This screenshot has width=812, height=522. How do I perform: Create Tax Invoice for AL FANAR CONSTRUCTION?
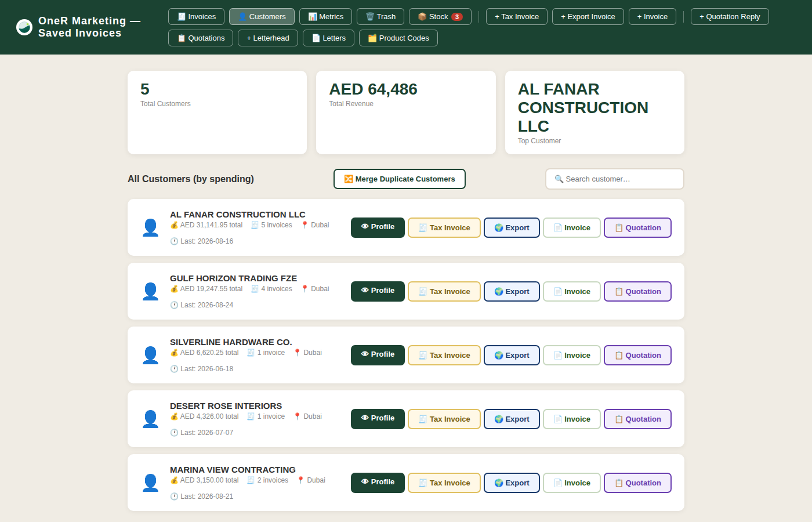coord(444,227)
